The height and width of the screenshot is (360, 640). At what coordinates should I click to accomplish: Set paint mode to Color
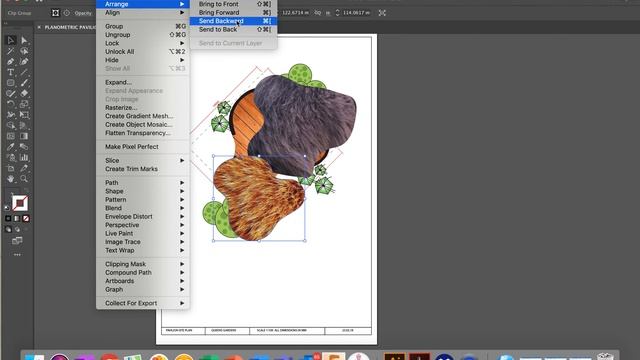(8, 218)
